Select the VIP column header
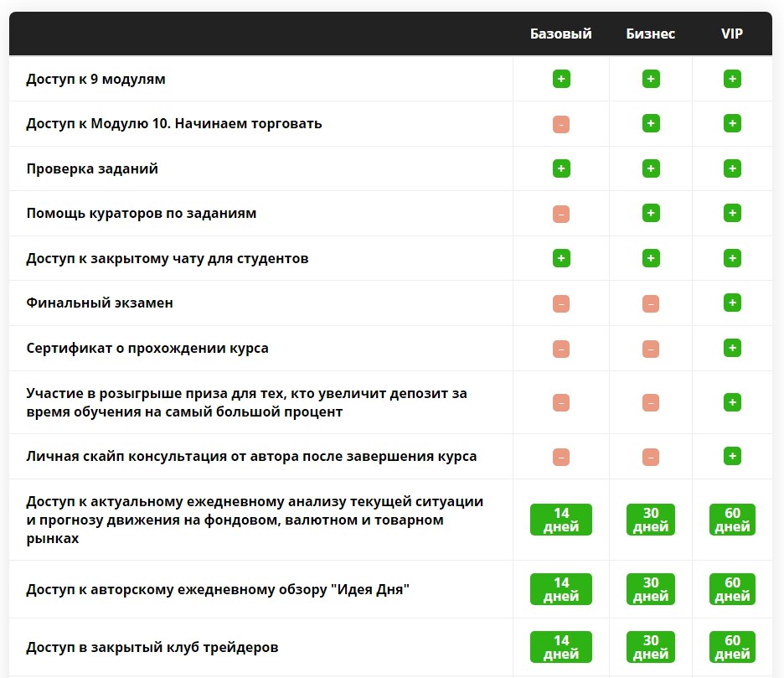The width and height of the screenshot is (784, 678). point(732,34)
